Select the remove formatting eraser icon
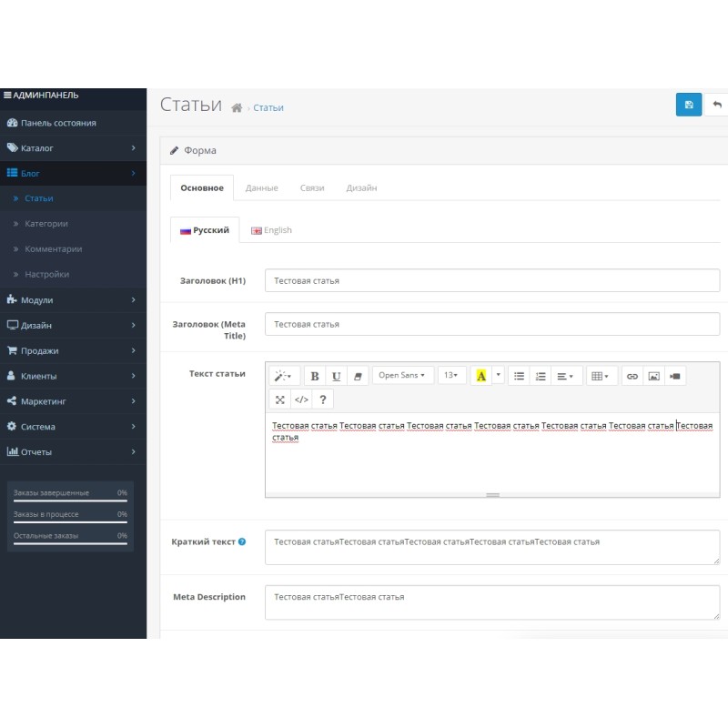728x728 pixels. pyautogui.click(x=358, y=375)
